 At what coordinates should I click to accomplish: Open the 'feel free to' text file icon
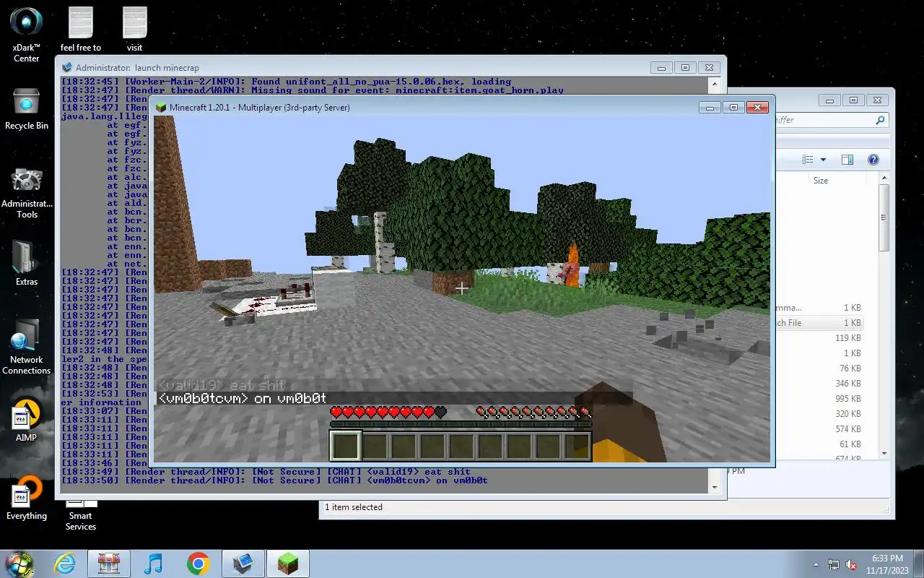[81, 29]
